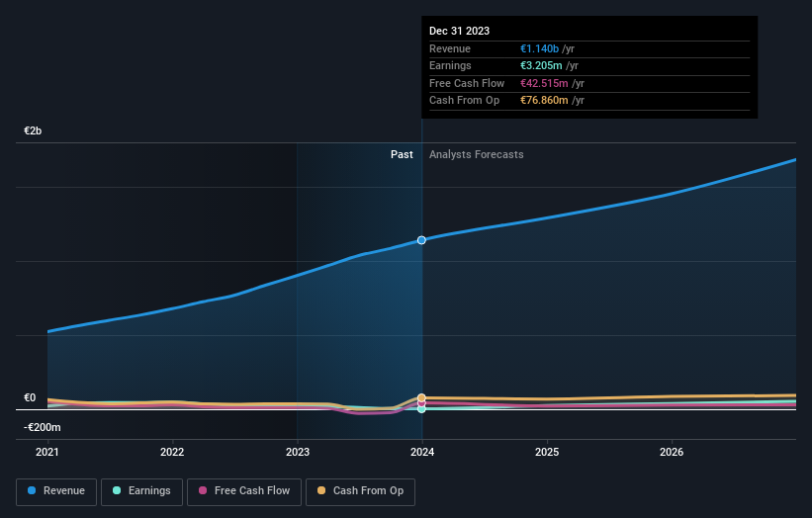Toggle the Cash From Op legend series
812x518 pixels.
(x=360, y=491)
